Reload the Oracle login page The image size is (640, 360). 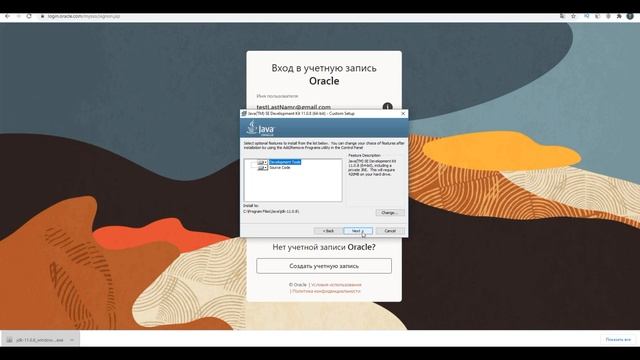tap(29, 16)
